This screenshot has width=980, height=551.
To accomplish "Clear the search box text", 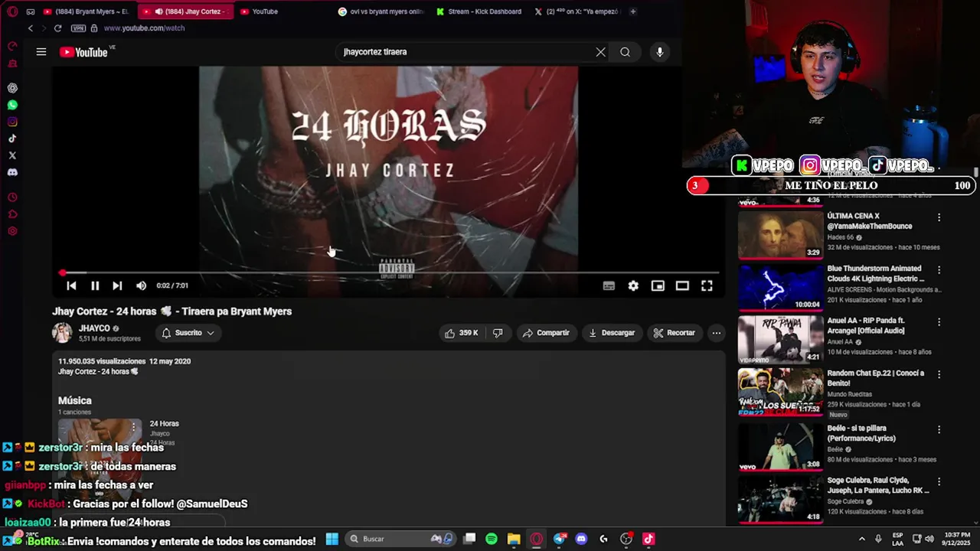I will coord(600,52).
